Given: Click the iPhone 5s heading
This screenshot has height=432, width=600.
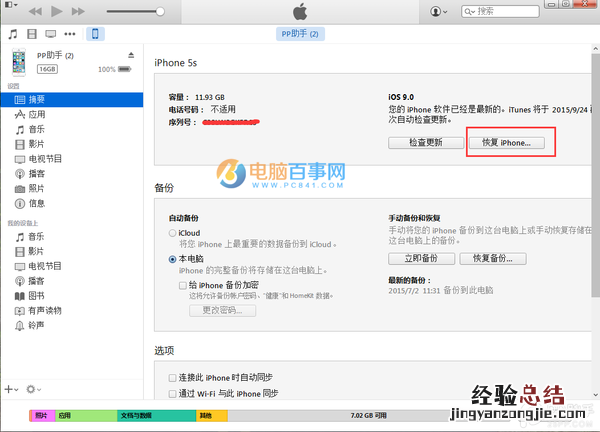Looking at the screenshot, I should click(x=176, y=63).
